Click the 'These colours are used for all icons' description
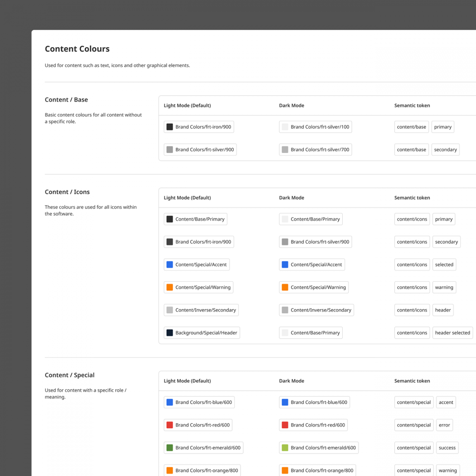Image resolution: width=476 pixels, height=476 pixels. click(91, 210)
